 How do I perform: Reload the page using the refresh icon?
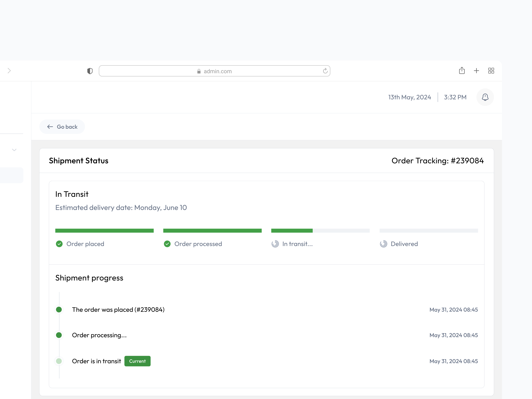click(x=325, y=71)
